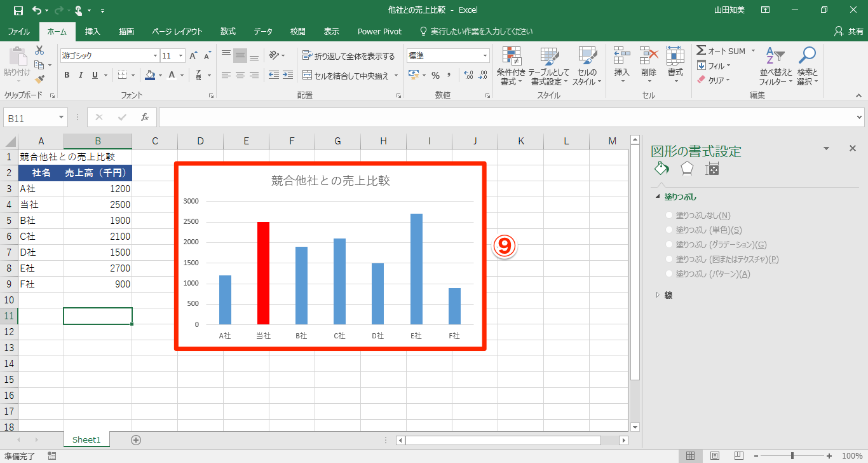Click increase decimal places icon
The width and height of the screenshot is (868, 463).
469,75
